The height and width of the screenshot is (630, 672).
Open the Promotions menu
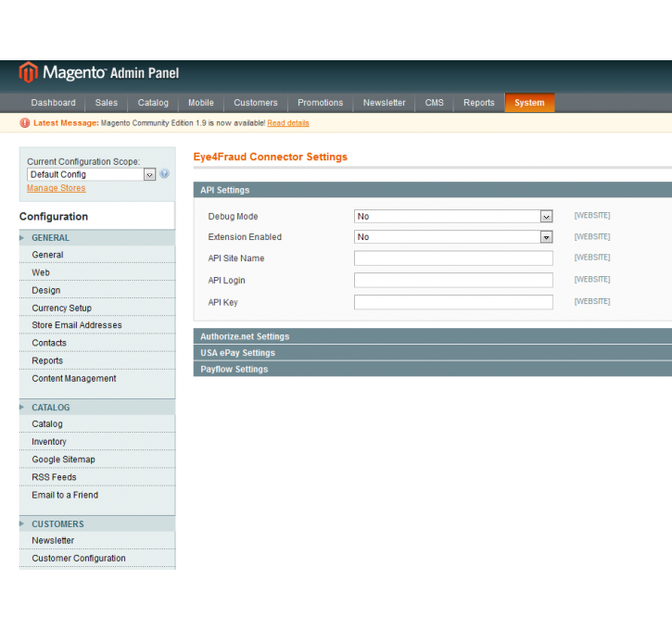pos(320,103)
